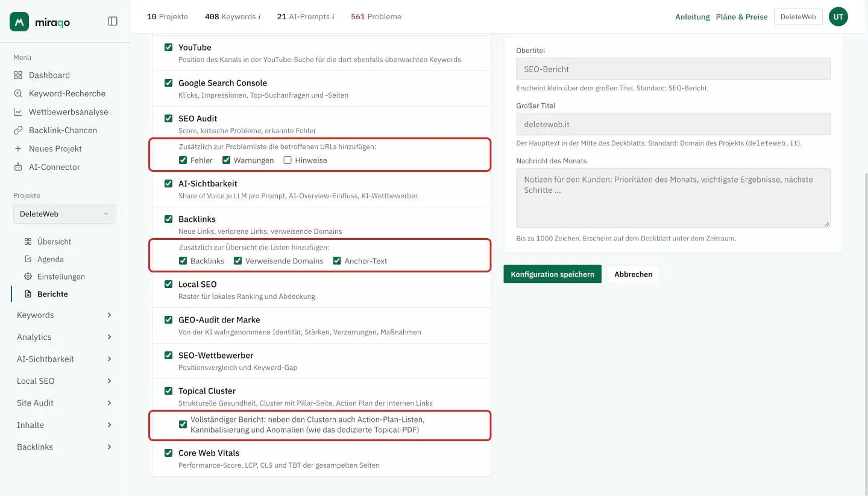The width and height of the screenshot is (868, 496).
Task: Click the Abbrechen button
Action: coord(634,274)
